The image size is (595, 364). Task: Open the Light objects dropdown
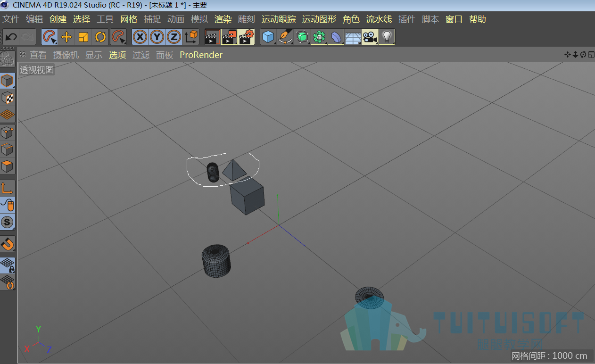point(387,37)
